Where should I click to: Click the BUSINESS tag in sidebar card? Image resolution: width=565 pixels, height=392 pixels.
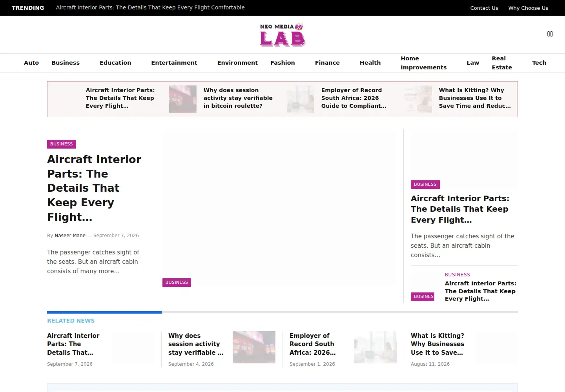tap(425, 184)
